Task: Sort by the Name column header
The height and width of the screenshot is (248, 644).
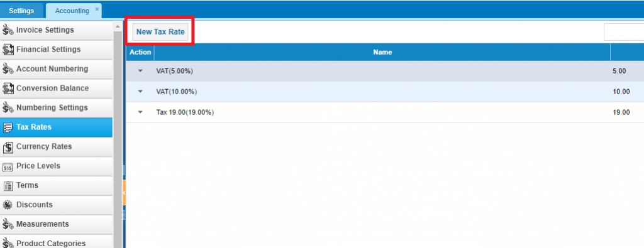Action: click(382, 52)
